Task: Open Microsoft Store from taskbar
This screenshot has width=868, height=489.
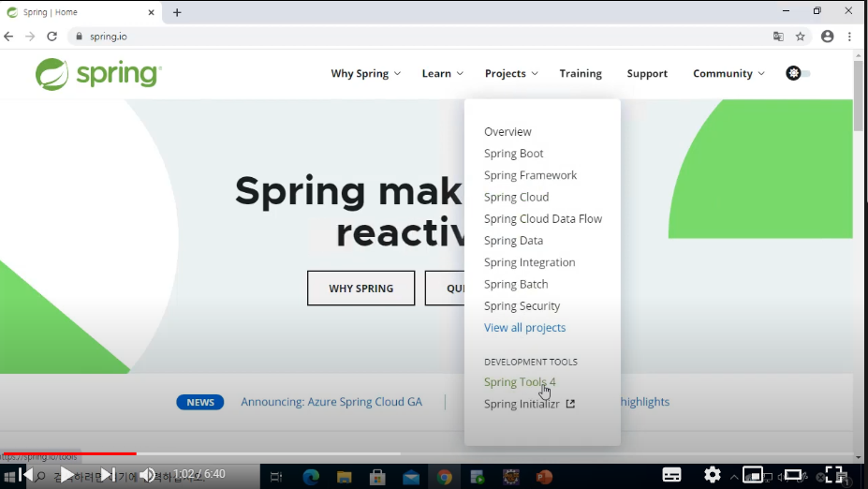Action: click(377, 477)
